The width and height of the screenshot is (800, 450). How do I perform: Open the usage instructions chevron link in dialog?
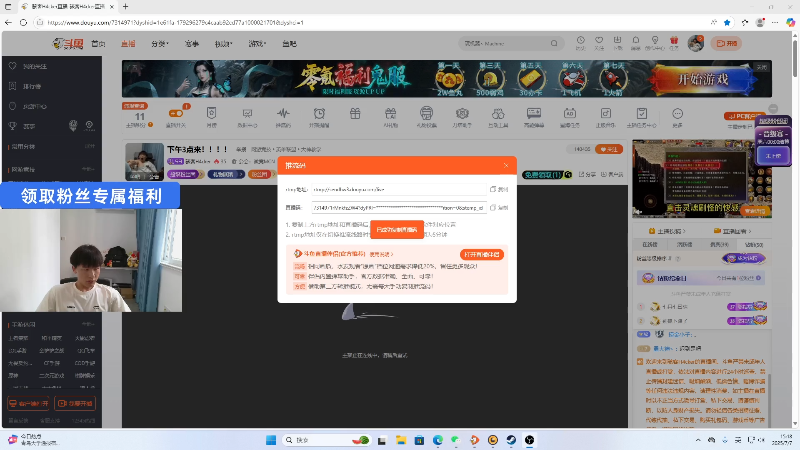tap(381, 254)
